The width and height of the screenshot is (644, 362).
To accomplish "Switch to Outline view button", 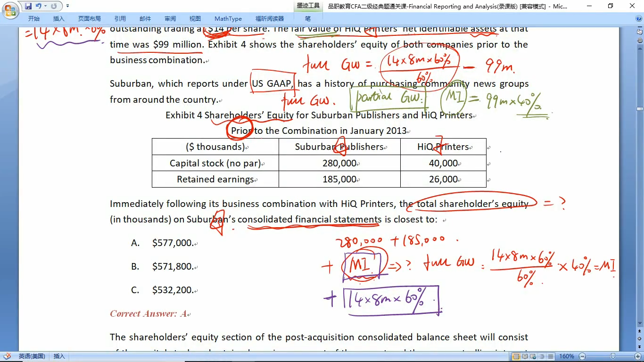I will 542,356.
